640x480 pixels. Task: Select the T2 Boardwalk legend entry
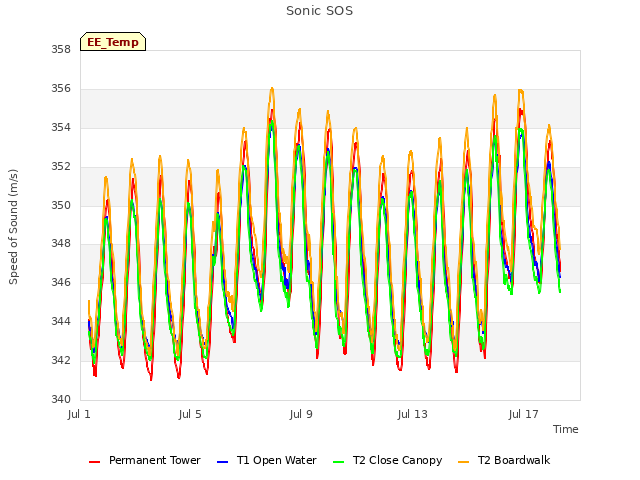[x=504, y=460]
